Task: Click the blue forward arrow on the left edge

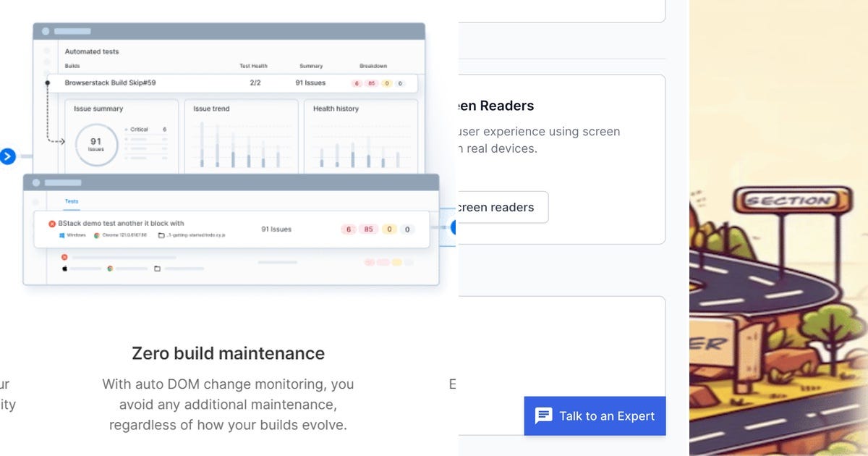Action: pos(6,156)
